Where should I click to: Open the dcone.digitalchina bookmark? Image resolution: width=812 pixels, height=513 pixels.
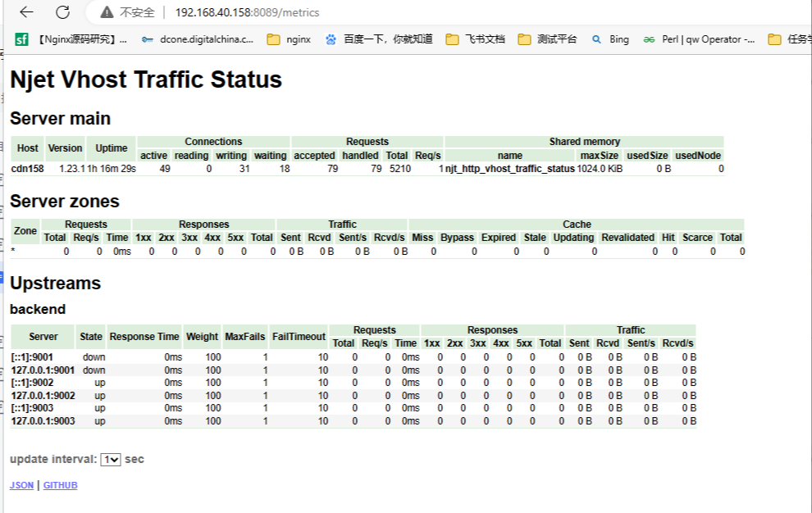click(198, 39)
